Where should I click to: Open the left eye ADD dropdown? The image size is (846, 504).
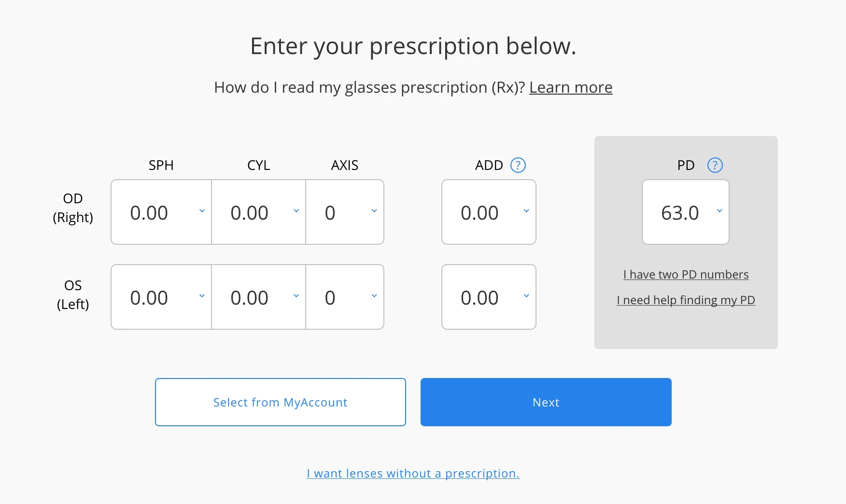pos(526,296)
